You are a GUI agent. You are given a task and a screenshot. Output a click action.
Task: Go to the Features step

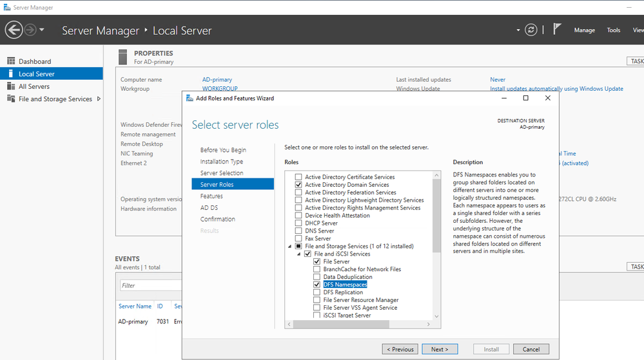(211, 196)
